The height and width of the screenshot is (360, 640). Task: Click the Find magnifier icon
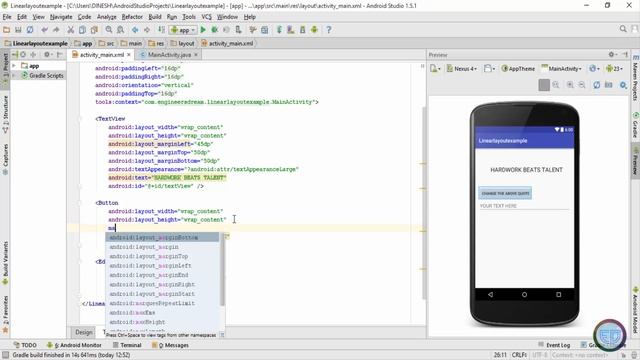click(109, 30)
